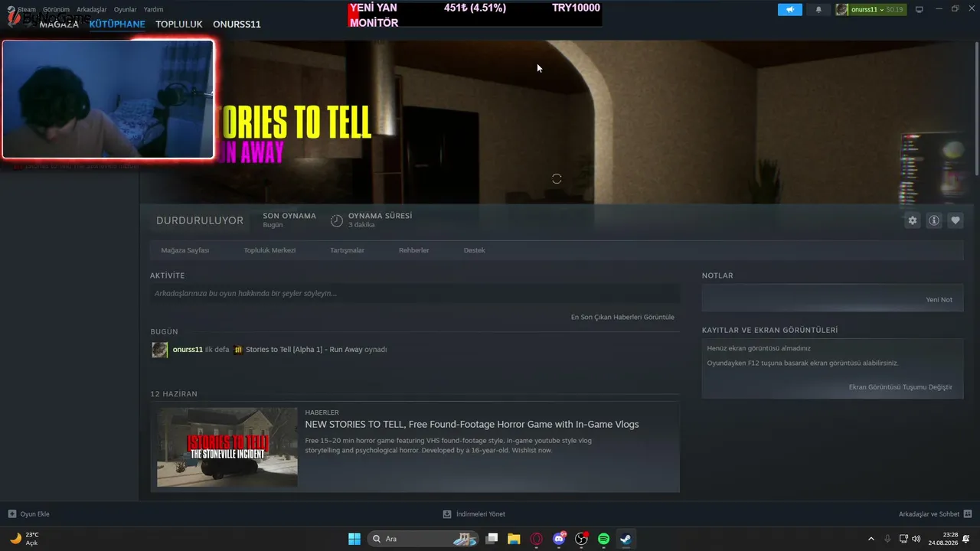Open the Görünüm menu
The width and height of the screenshot is (980, 551).
click(56, 10)
